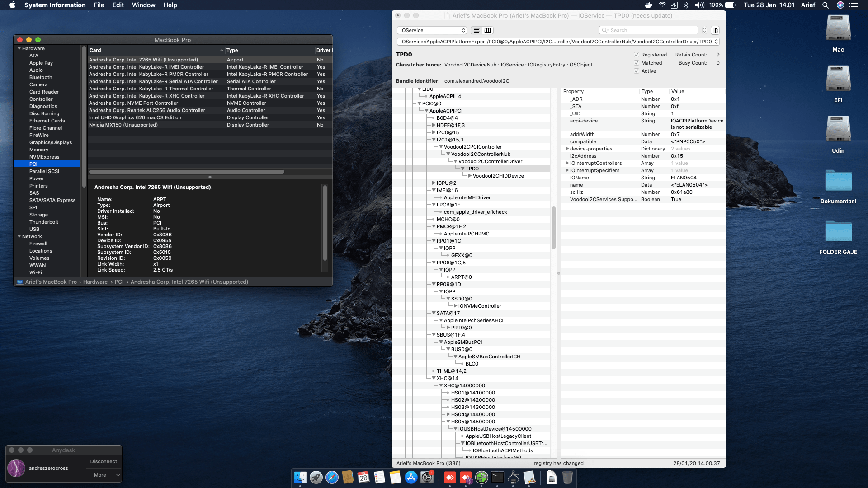Open the yellow Notes icon in Dock
868x488 pixels.
[395, 477]
